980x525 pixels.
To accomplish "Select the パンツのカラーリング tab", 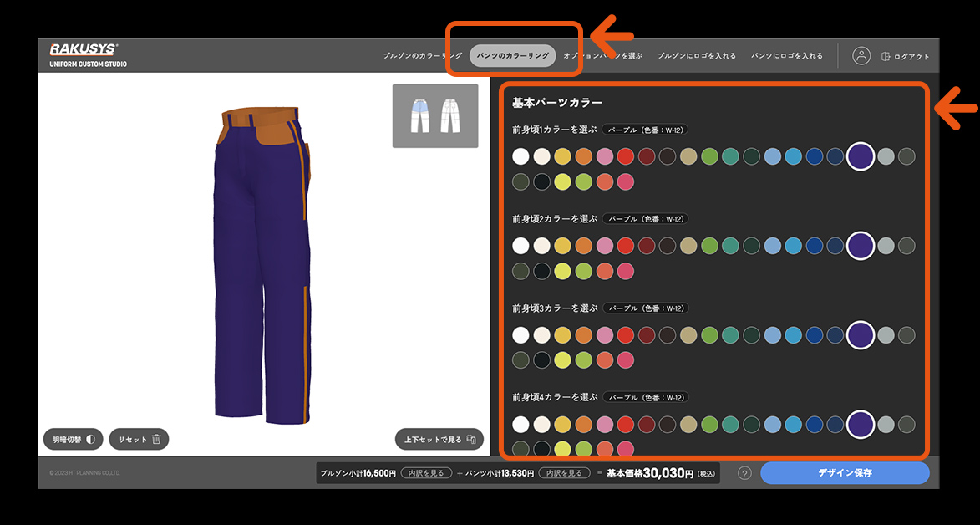I will [512, 56].
